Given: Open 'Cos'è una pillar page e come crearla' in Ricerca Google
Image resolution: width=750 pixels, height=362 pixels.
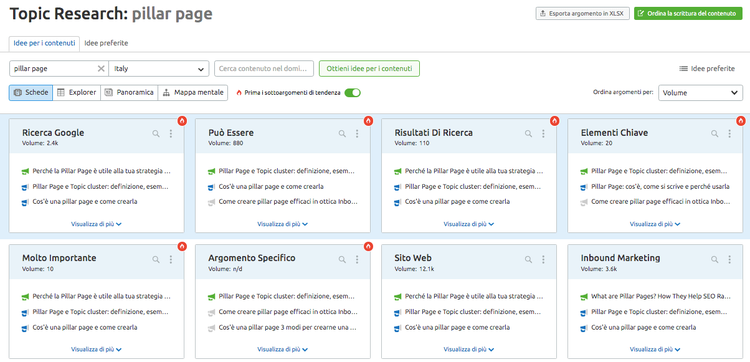Looking at the screenshot, I should 85,202.
